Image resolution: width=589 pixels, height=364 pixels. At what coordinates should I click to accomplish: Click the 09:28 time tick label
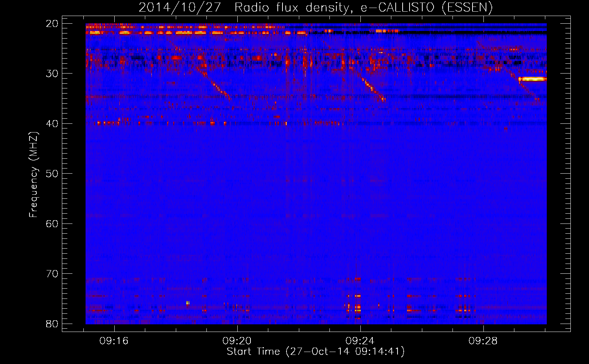tap(483, 341)
